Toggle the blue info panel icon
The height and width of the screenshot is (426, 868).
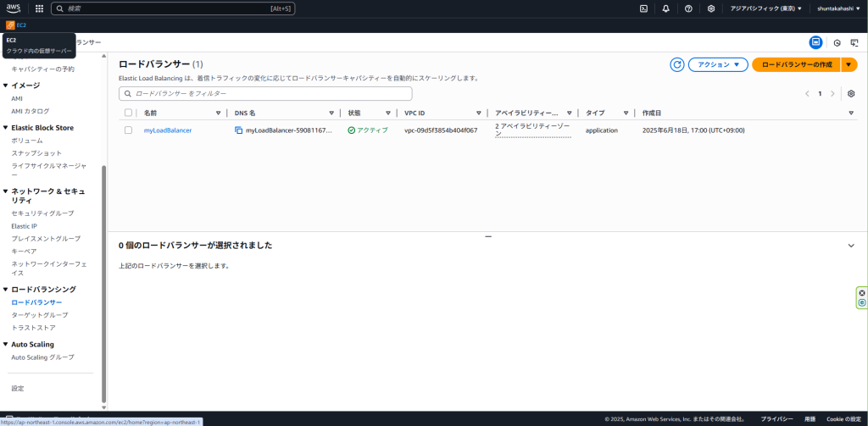point(815,42)
